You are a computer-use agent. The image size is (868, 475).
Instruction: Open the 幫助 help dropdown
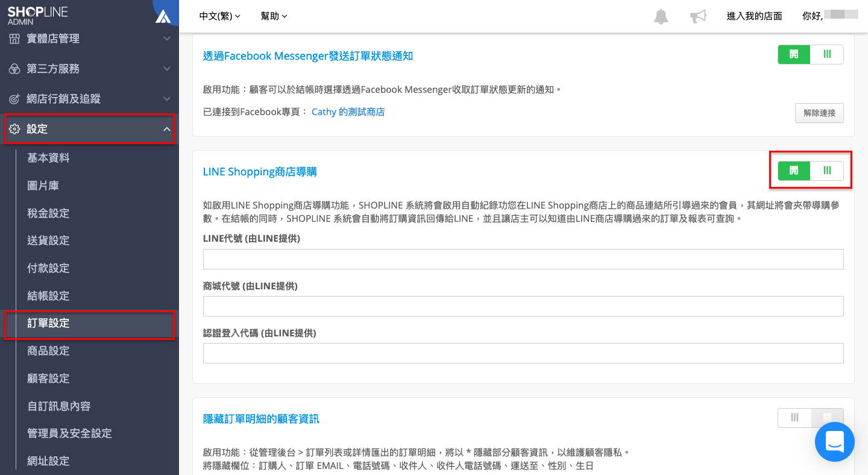274,16
